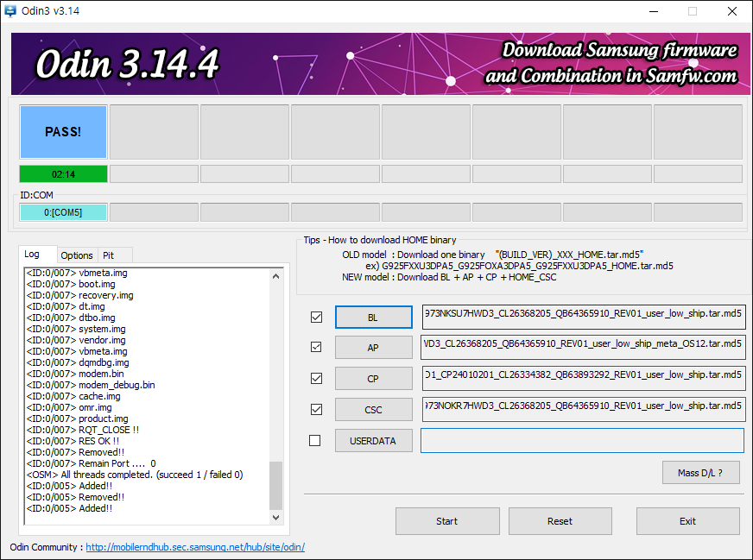Select log line 'RES OK !!'
Image resolution: width=753 pixels, height=560 pixels.
click(73, 441)
